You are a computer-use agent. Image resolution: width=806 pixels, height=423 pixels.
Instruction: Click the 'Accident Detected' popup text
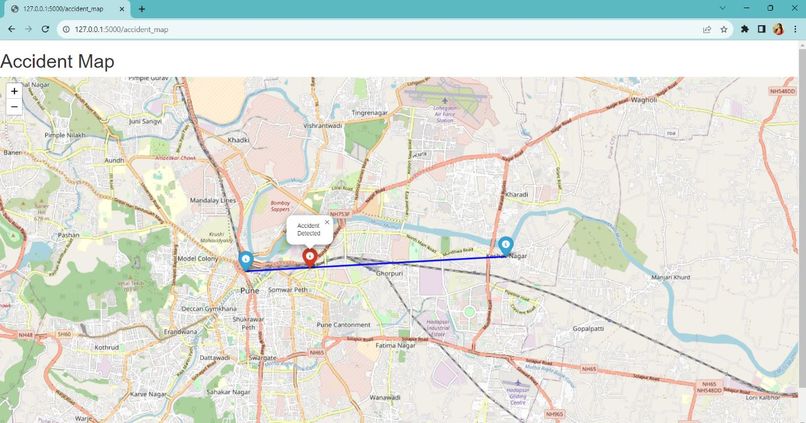[308, 229]
